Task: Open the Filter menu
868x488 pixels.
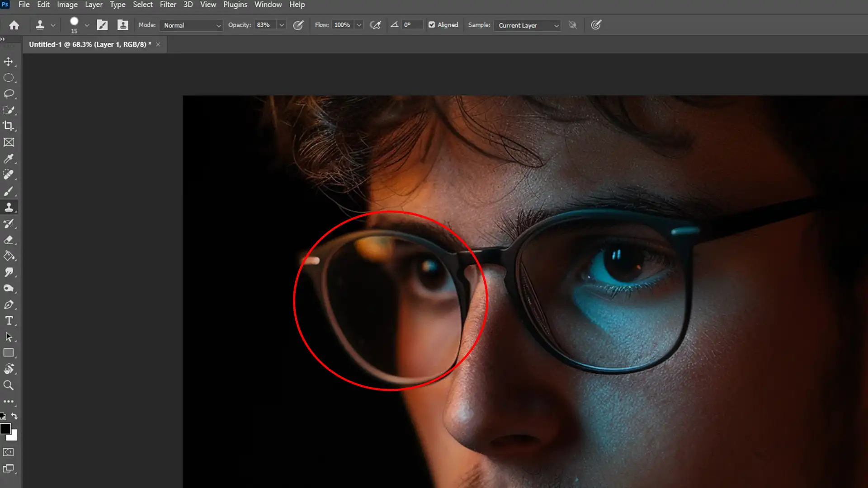Action: pyautogui.click(x=168, y=4)
